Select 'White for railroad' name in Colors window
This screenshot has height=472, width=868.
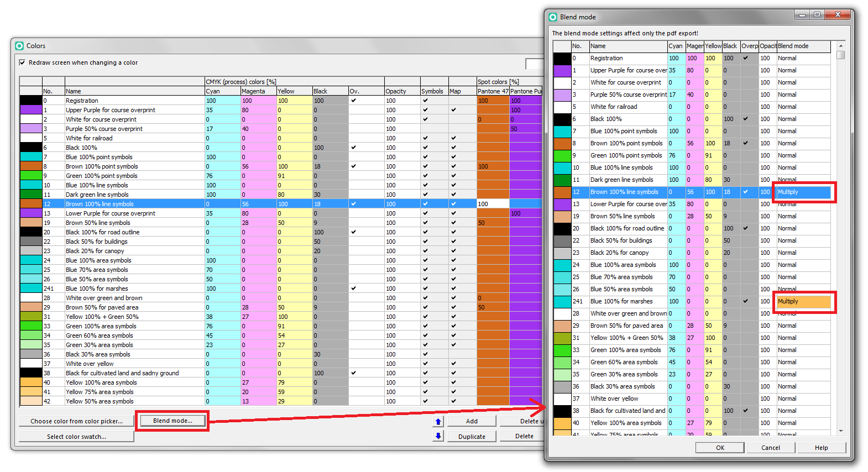coord(89,138)
